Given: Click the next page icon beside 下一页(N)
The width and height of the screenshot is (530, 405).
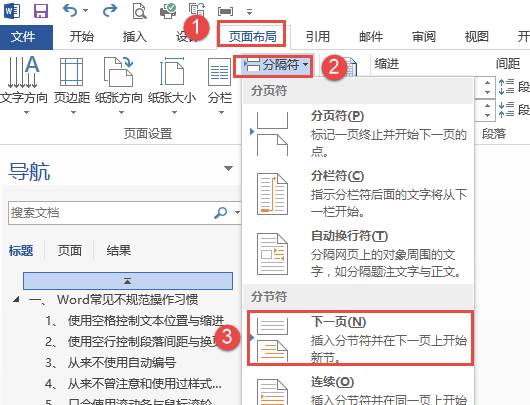Looking at the screenshot, I should (x=272, y=339).
